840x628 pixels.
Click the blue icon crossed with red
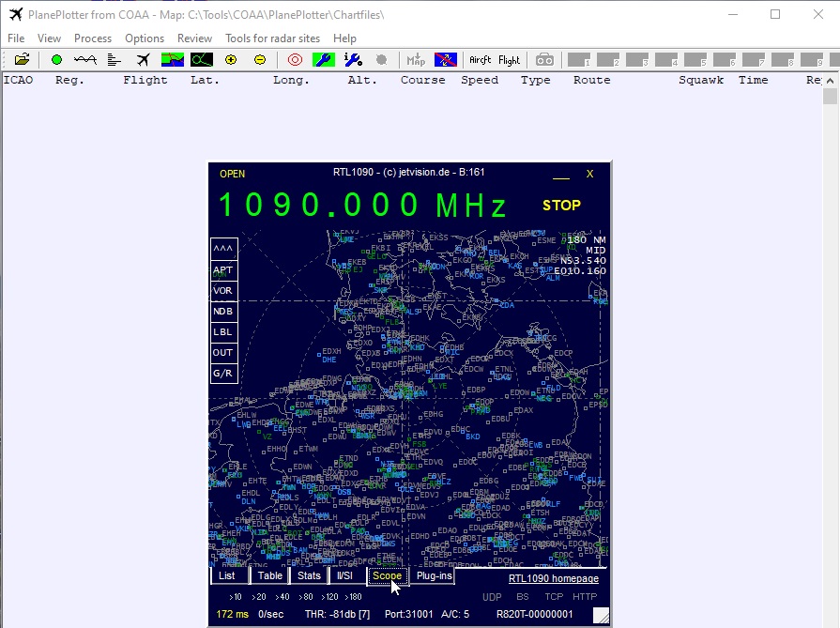[x=445, y=59]
